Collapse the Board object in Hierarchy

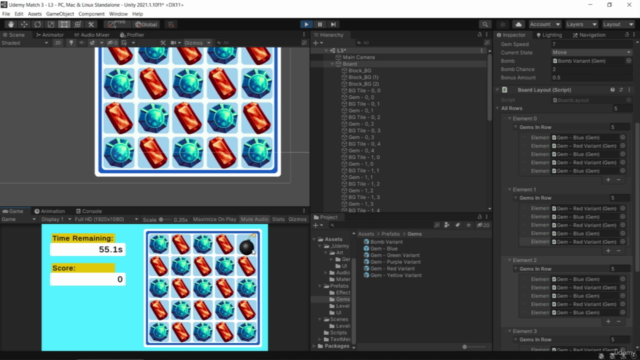pyautogui.click(x=333, y=64)
